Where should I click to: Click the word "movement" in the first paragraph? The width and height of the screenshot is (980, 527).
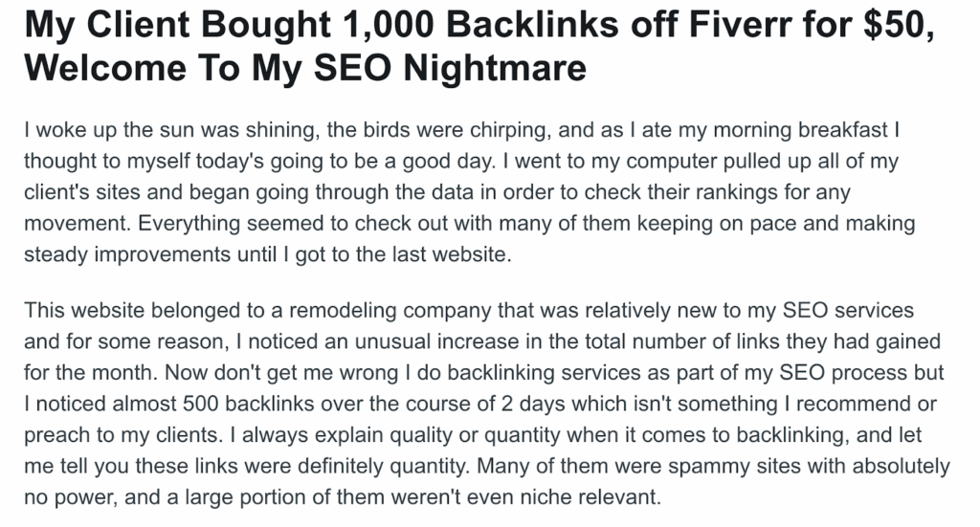point(73,225)
